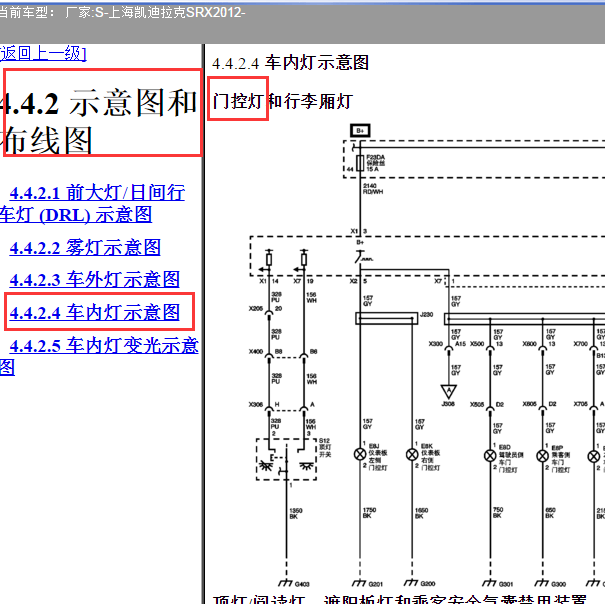Click the E8P 乘客侧车门门控灯 lamp symbol

click(542, 456)
